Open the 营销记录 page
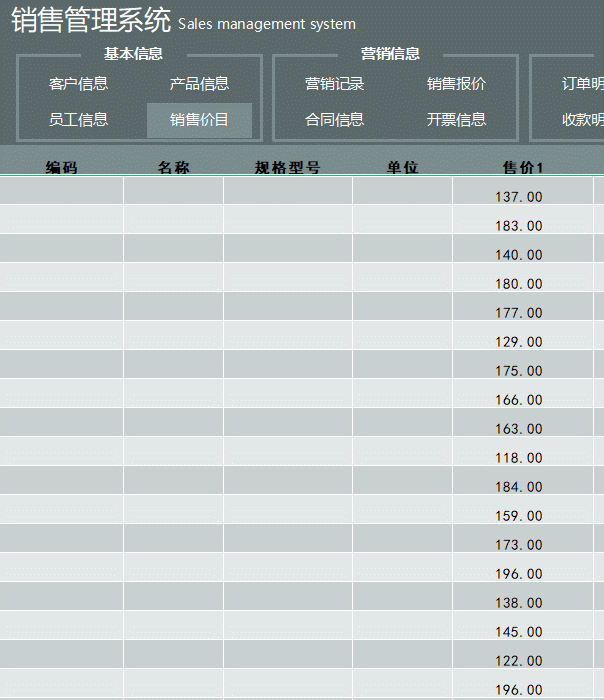The height and width of the screenshot is (700, 604). (334, 83)
